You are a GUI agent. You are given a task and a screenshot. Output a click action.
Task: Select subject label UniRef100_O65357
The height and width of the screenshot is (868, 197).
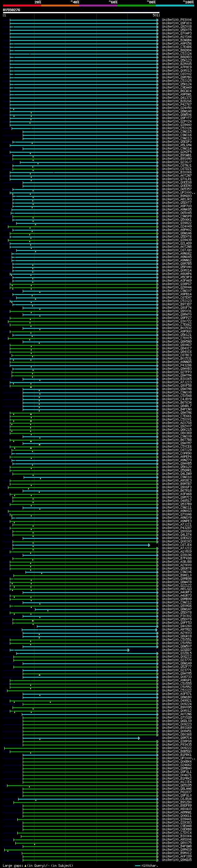(x=177, y=189)
